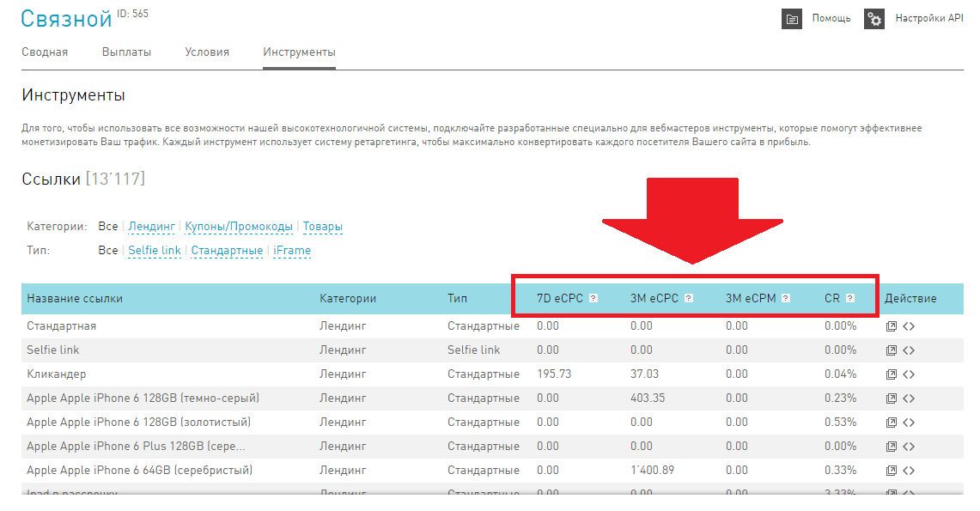
Task: Click the help icon next to 7D eCPC
Action: (x=593, y=299)
